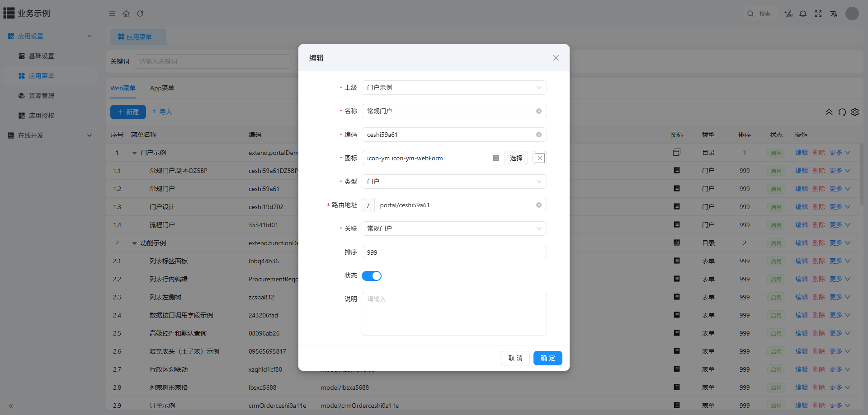868x415 pixels.
Task: Click the icon cell of the 功能示例 row
Action: coord(677,242)
